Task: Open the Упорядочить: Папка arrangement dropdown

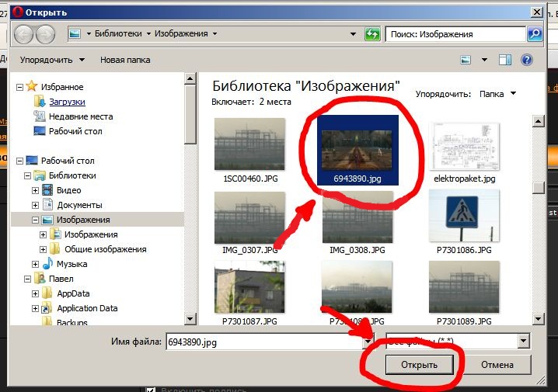Action: pyautogui.click(x=498, y=94)
